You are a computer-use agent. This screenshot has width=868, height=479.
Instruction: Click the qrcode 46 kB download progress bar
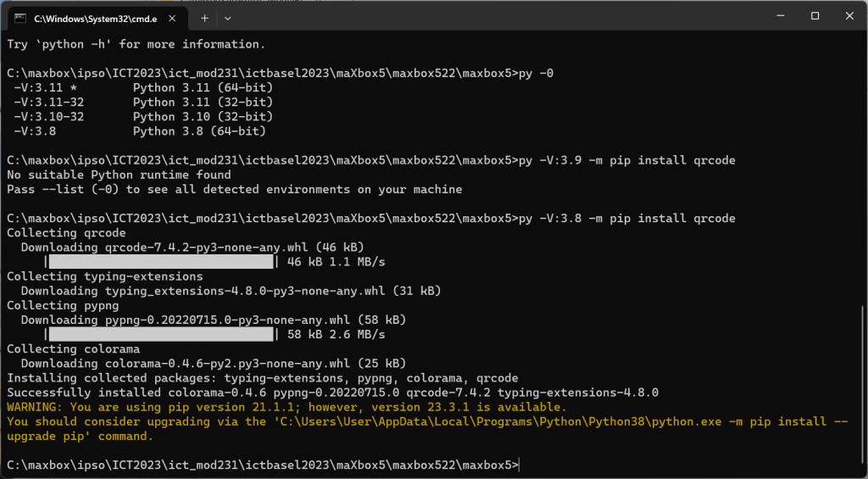point(161,262)
